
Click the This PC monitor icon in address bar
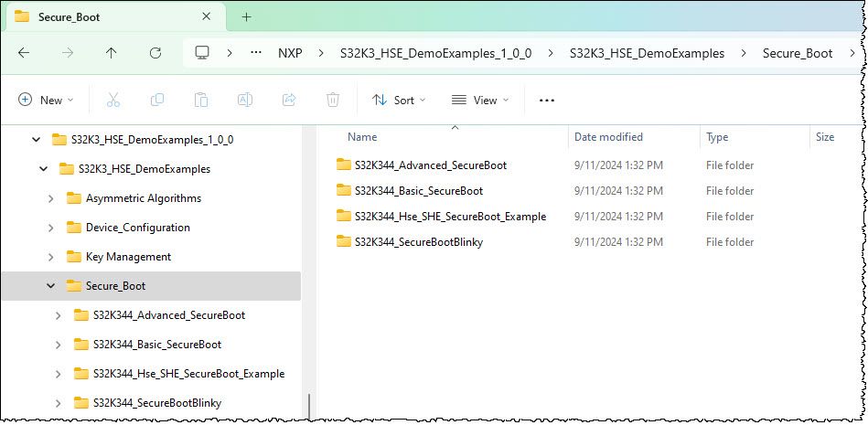(202, 53)
